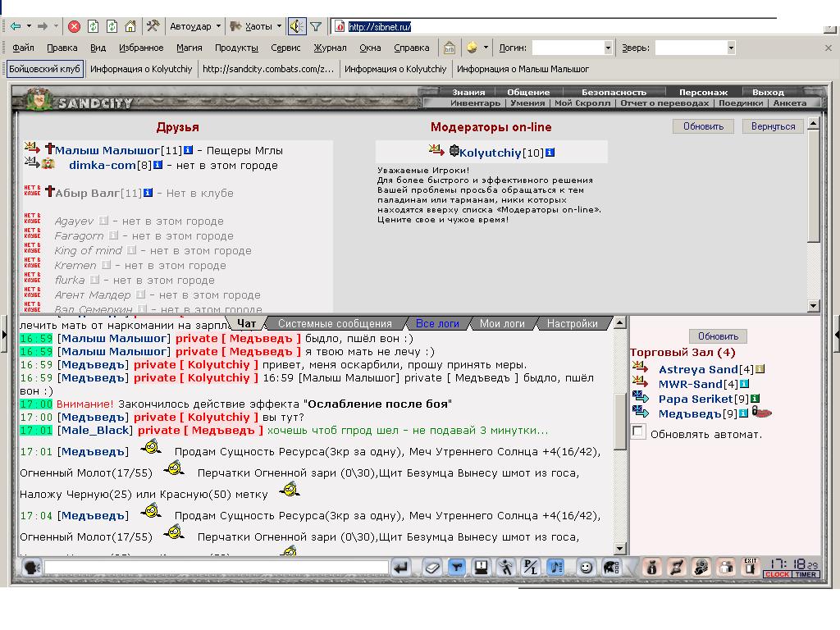Click the forward arrow navigation icon
Screen dimensions: 840x630
[43, 25]
